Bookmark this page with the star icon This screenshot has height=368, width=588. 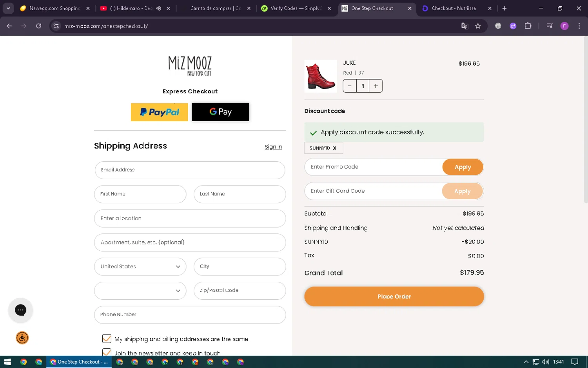478,26
